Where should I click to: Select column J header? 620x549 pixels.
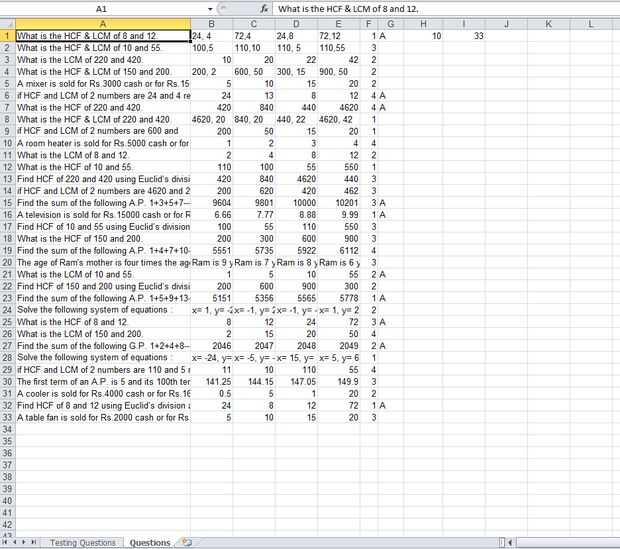(x=506, y=24)
